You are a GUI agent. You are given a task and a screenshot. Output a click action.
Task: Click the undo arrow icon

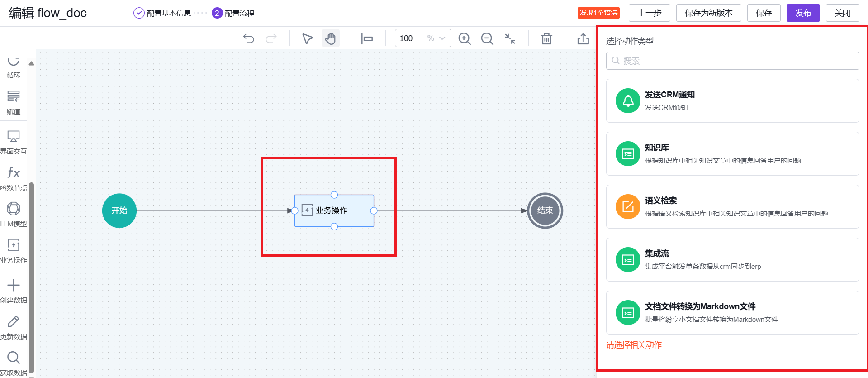(x=248, y=38)
